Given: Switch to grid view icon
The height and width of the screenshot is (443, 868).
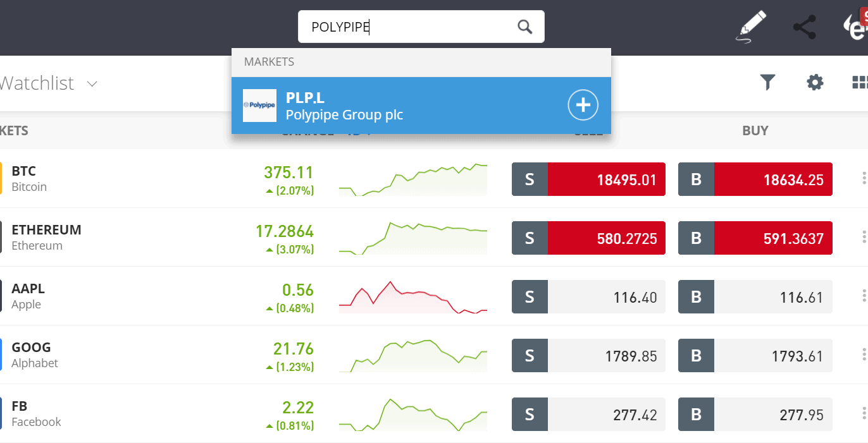Looking at the screenshot, I should coord(860,82).
